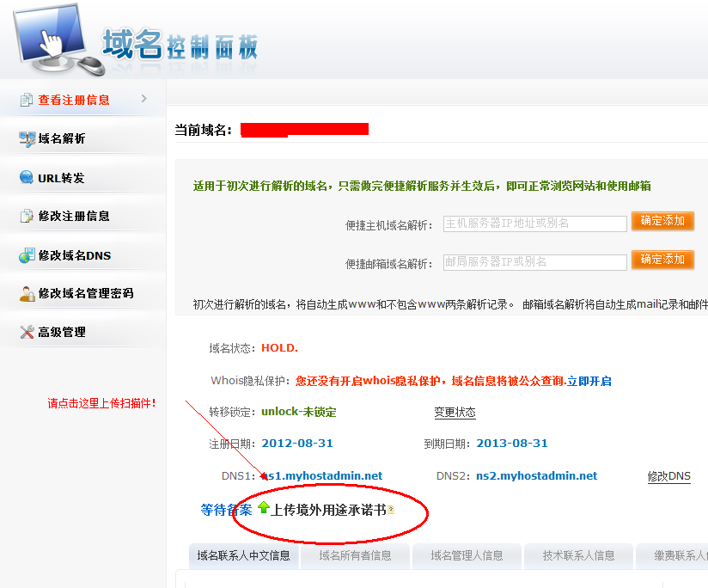Click the 修改域名管理密码 user icon
The image size is (708, 588).
[27, 294]
